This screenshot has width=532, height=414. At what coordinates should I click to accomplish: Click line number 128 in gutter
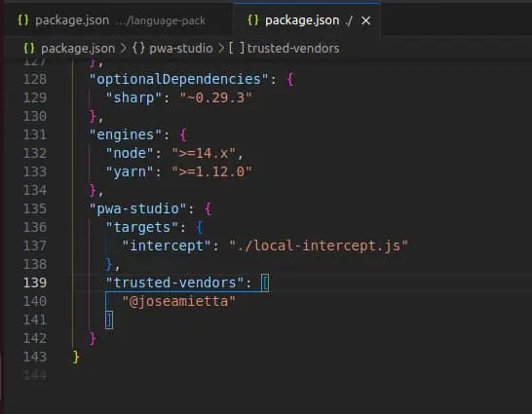[x=35, y=79]
